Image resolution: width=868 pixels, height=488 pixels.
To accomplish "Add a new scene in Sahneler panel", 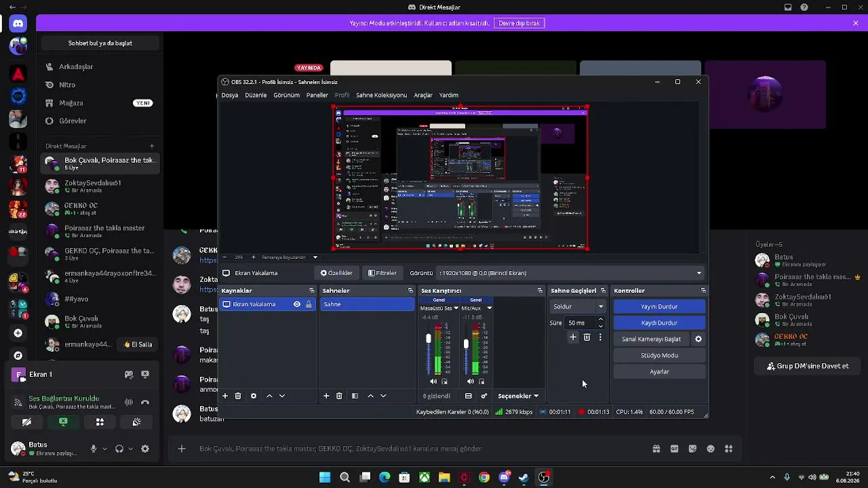I will [326, 396].
